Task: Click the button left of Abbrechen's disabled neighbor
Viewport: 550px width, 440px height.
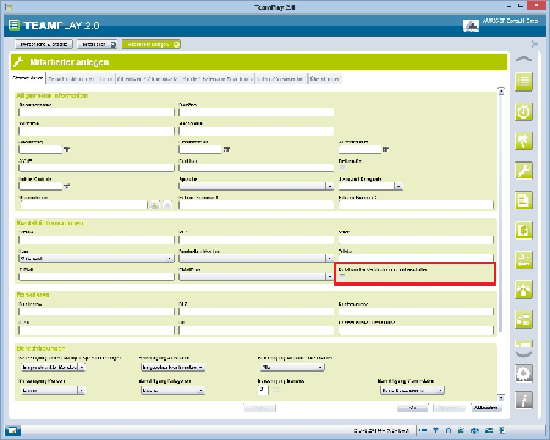Action: click(x=412, y=408)
